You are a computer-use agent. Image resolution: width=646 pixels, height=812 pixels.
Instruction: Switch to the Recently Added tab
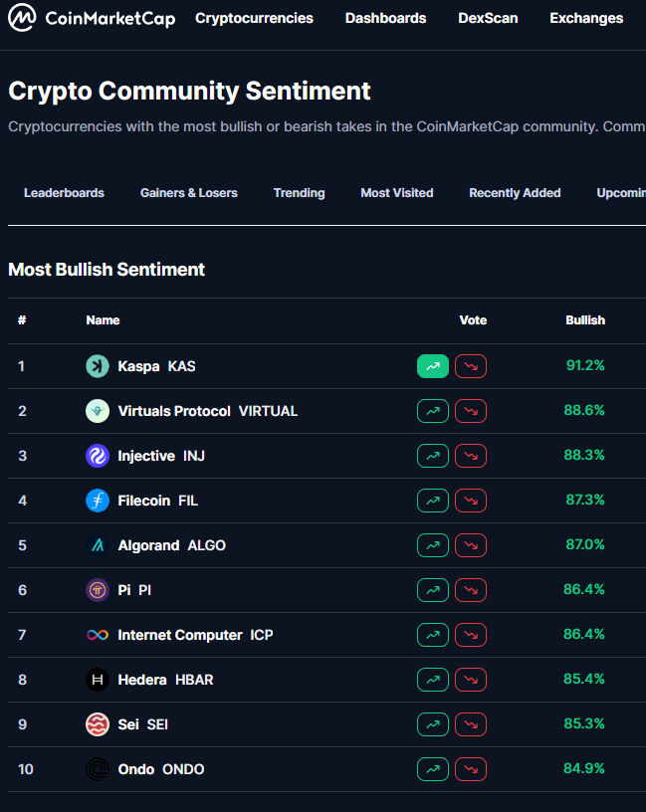[x=515, y=193]
